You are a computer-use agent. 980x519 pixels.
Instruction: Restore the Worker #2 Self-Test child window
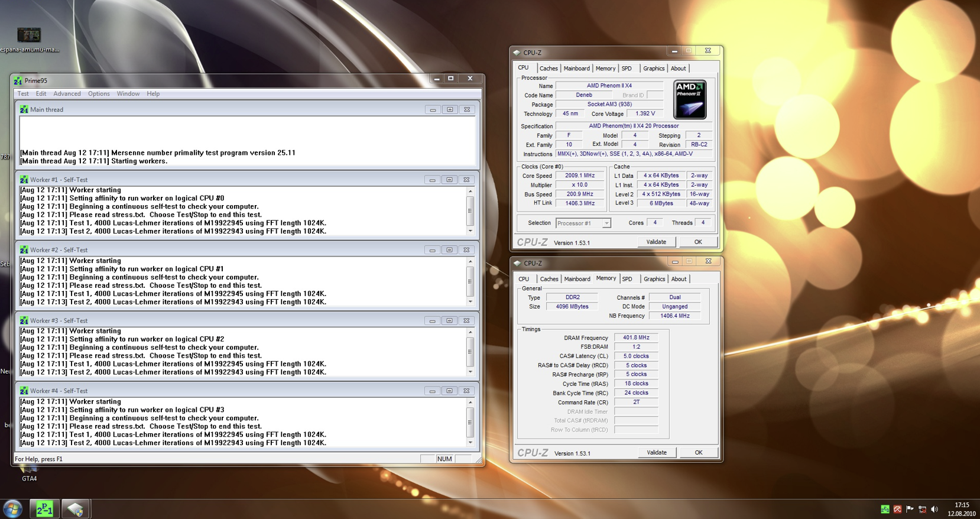449,250
